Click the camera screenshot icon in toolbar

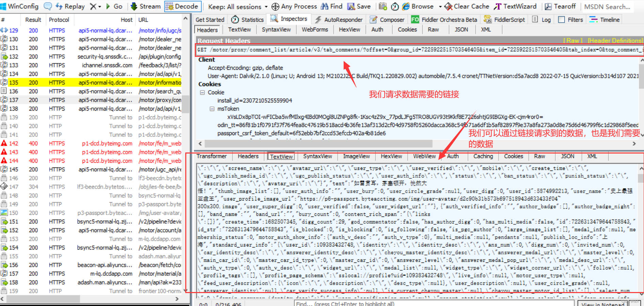[x=383, y=6]
